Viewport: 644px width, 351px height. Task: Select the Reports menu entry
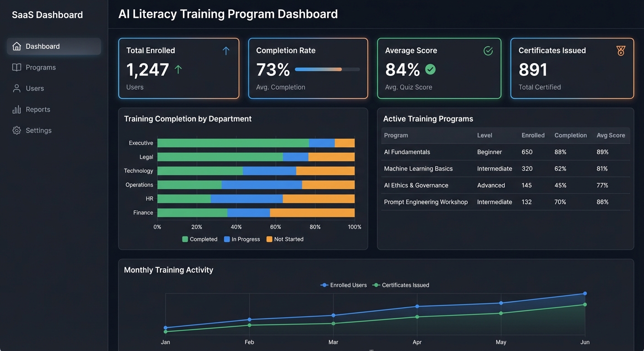[38, 109]
